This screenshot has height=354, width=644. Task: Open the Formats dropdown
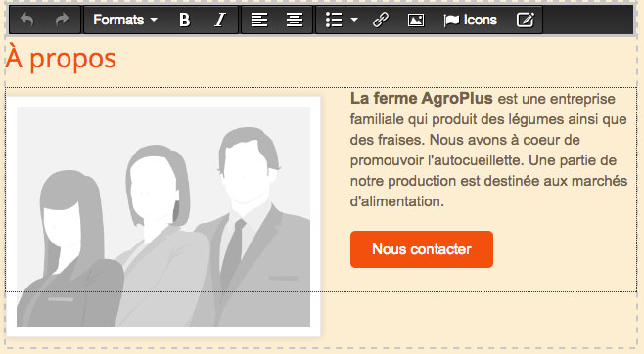point(125,20)
